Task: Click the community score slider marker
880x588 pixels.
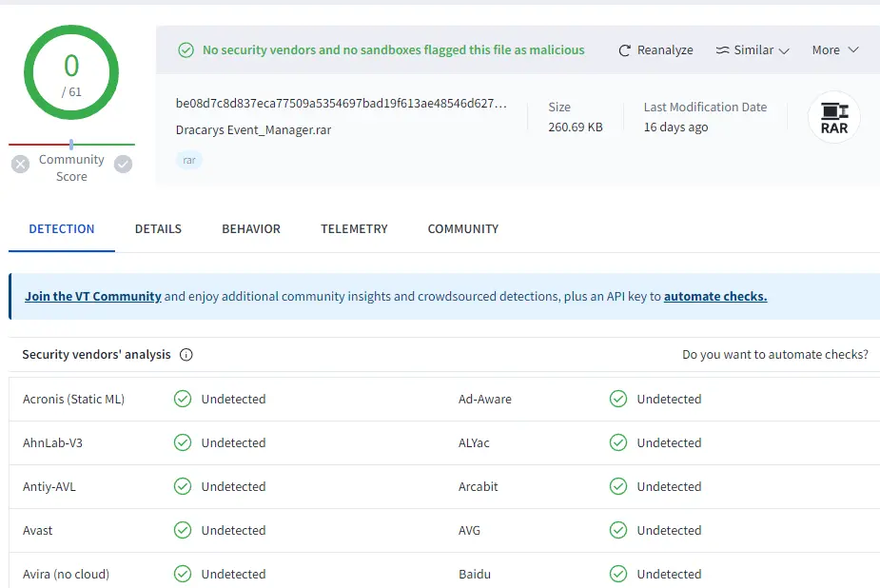Action: 71,145
